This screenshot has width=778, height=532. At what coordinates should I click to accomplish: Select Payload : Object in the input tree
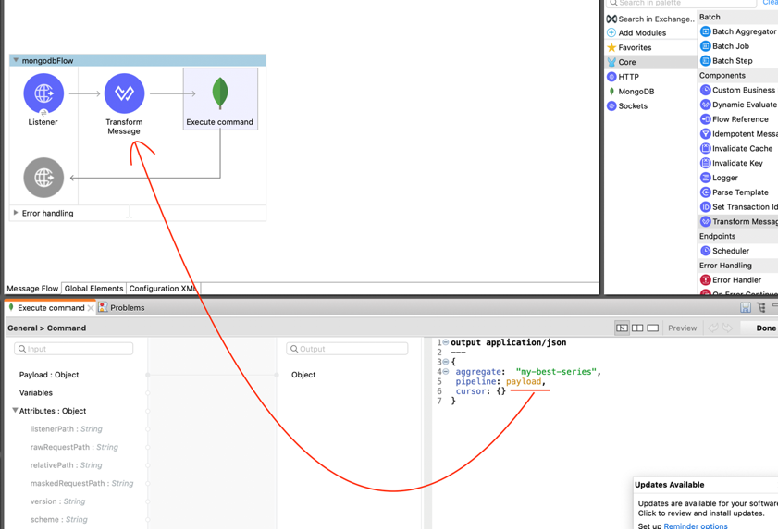pyautogui.click(x=49, y=375)
